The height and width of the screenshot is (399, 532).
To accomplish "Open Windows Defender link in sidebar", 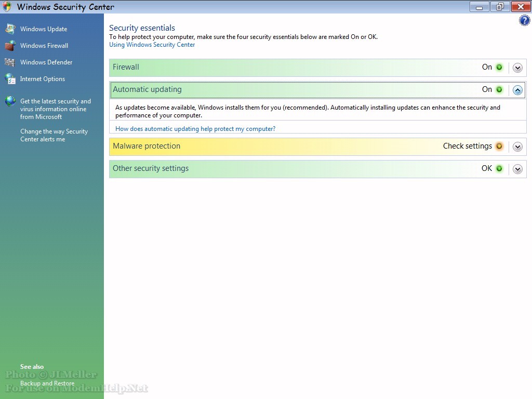I will click(46, 62).
